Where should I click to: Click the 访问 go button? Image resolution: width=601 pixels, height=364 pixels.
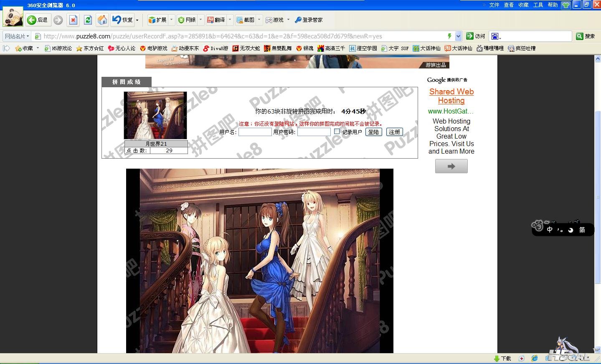[x=476, y=36]
